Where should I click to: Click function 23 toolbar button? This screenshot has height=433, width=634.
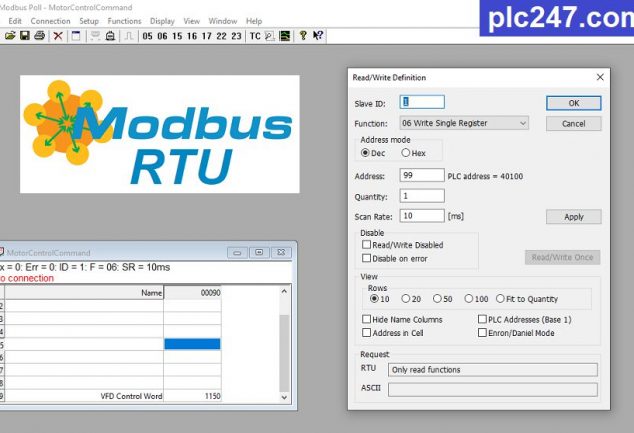(x=236, y=36)
